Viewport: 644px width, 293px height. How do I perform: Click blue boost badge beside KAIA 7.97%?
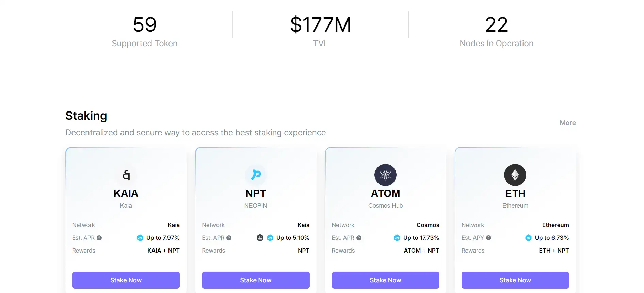(x=140, y=238)
